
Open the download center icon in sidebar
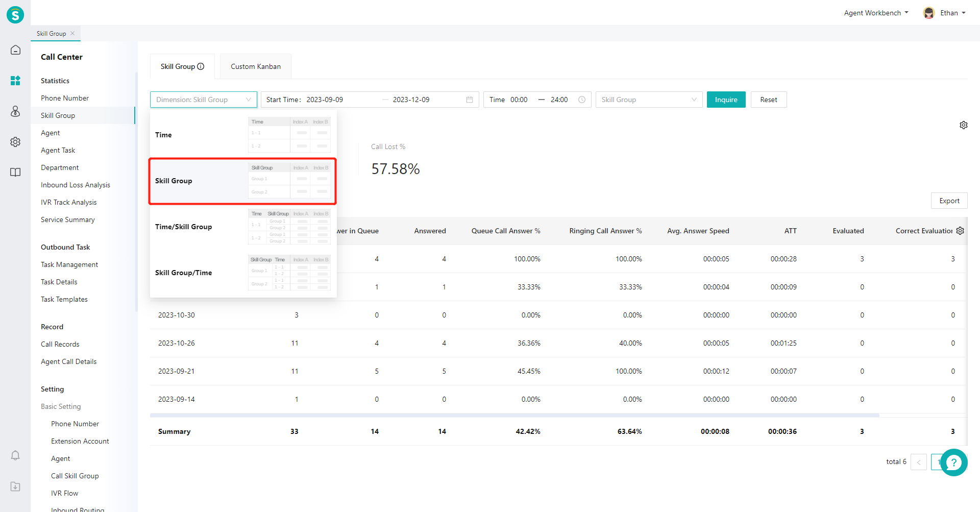pos(15,486)
